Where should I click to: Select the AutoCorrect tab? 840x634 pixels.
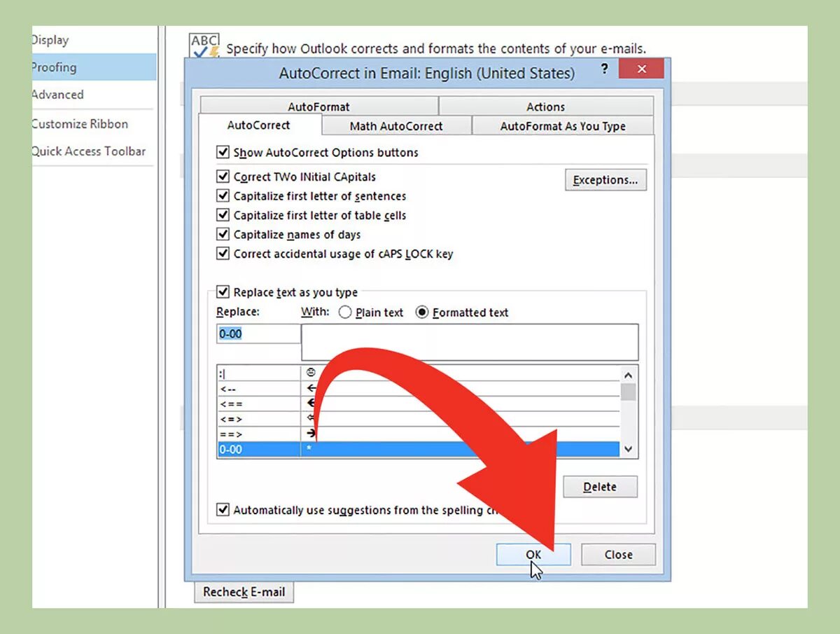259,125
